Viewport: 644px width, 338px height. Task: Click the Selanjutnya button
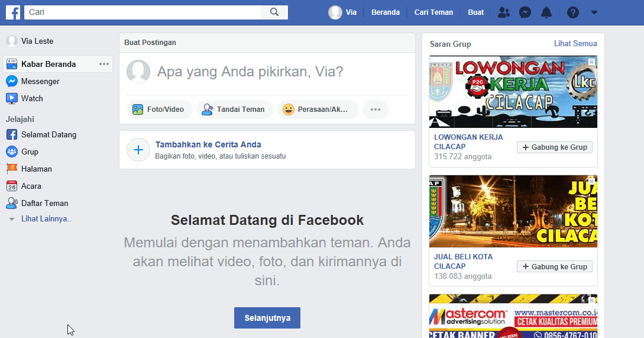[267, 318]
